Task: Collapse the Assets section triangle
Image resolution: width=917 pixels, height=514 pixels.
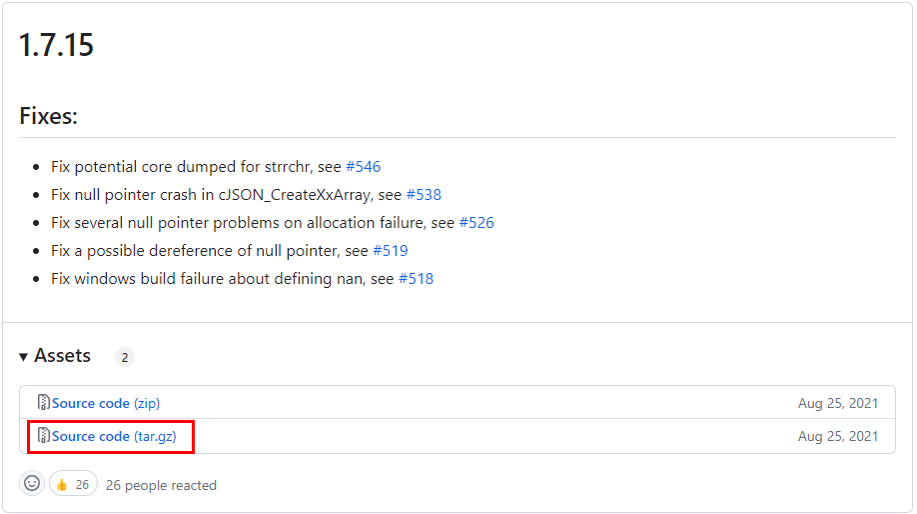Action: coord(24,357)
